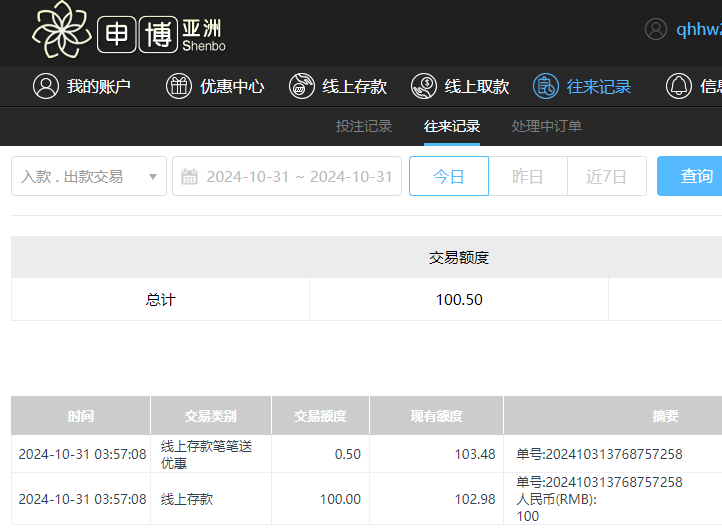Select the 昨日 date range option
The width and height of the screenshot is (722, 531).
click(527, 177)
